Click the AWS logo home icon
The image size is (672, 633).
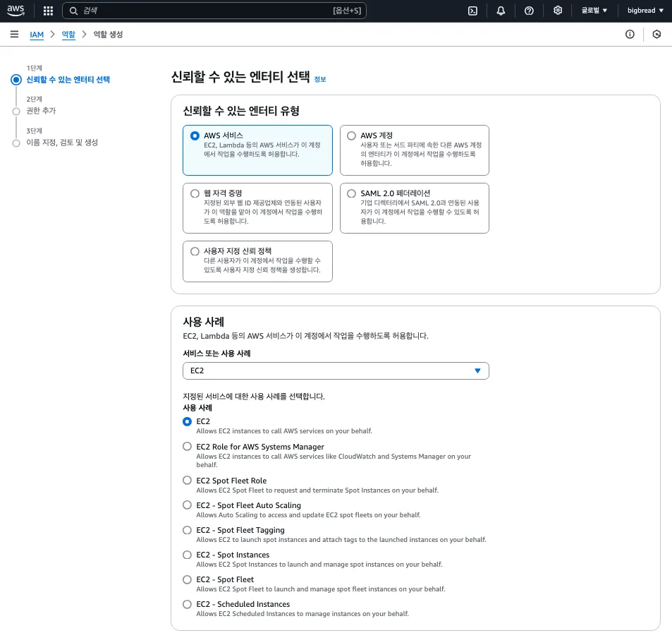[16, 11]
